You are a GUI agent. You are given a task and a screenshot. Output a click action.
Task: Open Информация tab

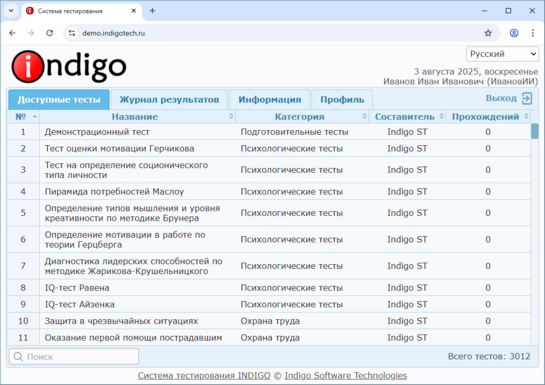pyautogui.click(x=270, y=99)
